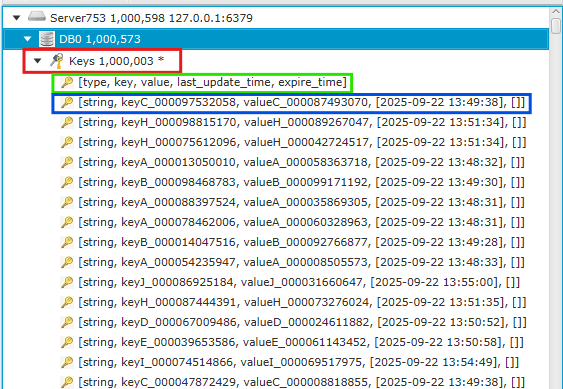Click key icon of keyH_000087444391 row
Screen dimensions: 563x389
[67, 302]
